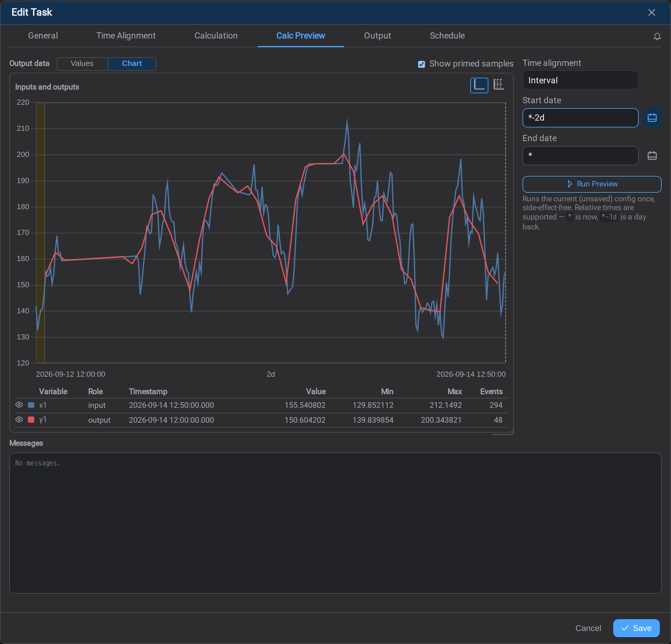Click the Timestamp column header
The width and height of the screenshot is (671, 644).
148,391
